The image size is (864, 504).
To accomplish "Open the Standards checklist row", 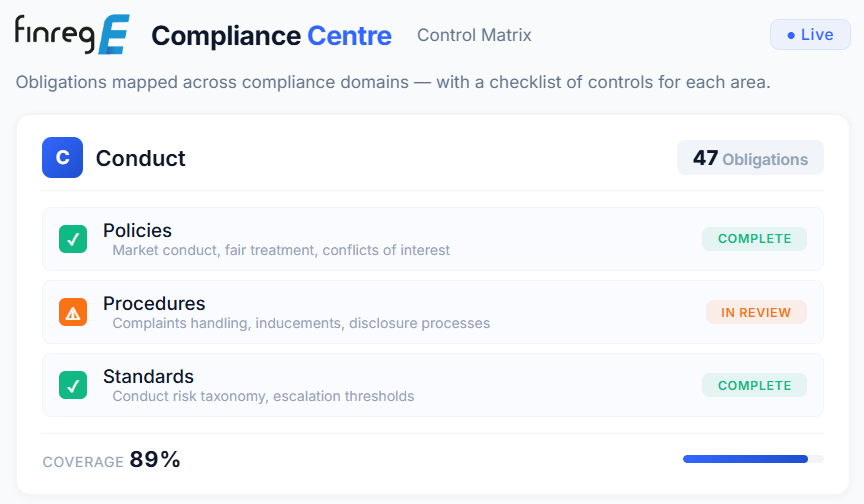I will click(x=433, y=385).
